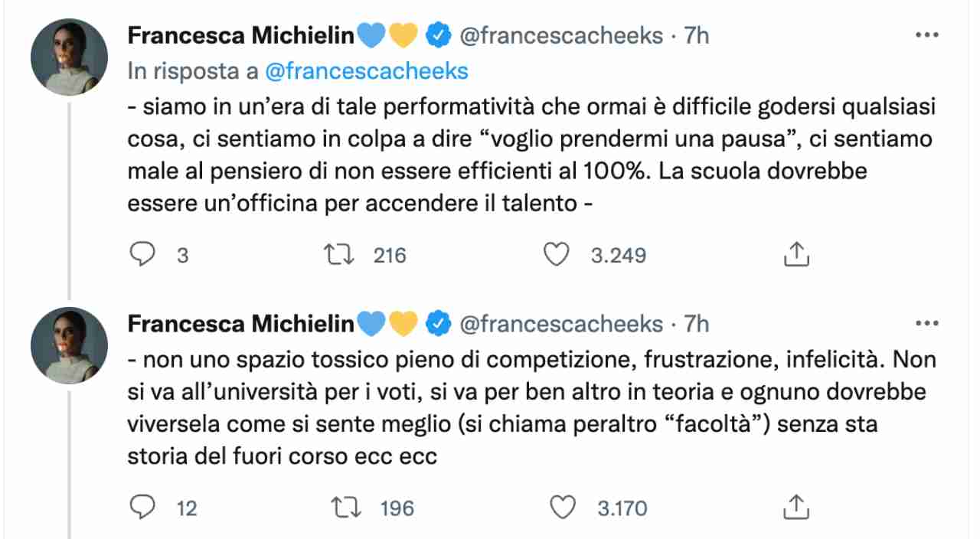This screenshot has width=980, height=539.
Task: Open the more options menu on the first tweet
Action: (927, 34)
